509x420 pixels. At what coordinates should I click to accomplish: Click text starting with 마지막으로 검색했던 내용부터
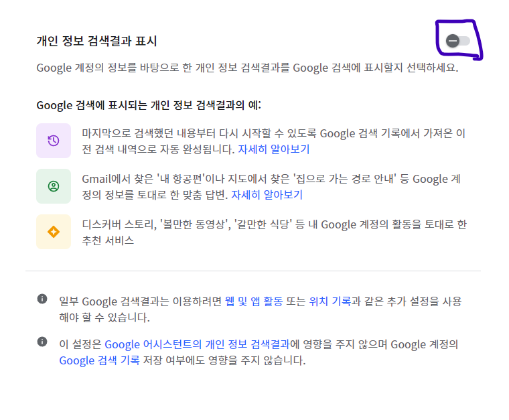pyautogui.click(x=274, y=141)
